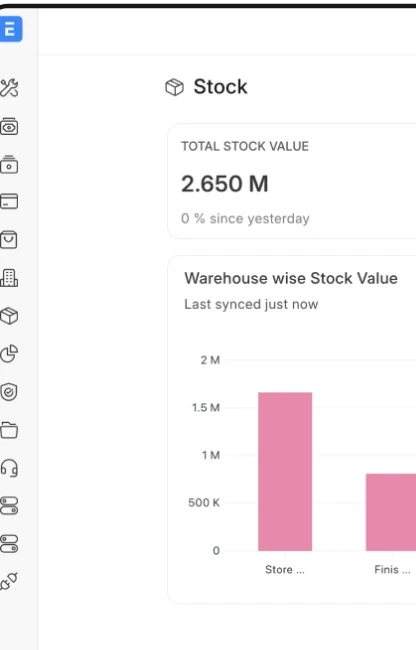Open the money-with-eye accounting icon
The width and height of the screenshot is (416, 650).
coord(9,127)
